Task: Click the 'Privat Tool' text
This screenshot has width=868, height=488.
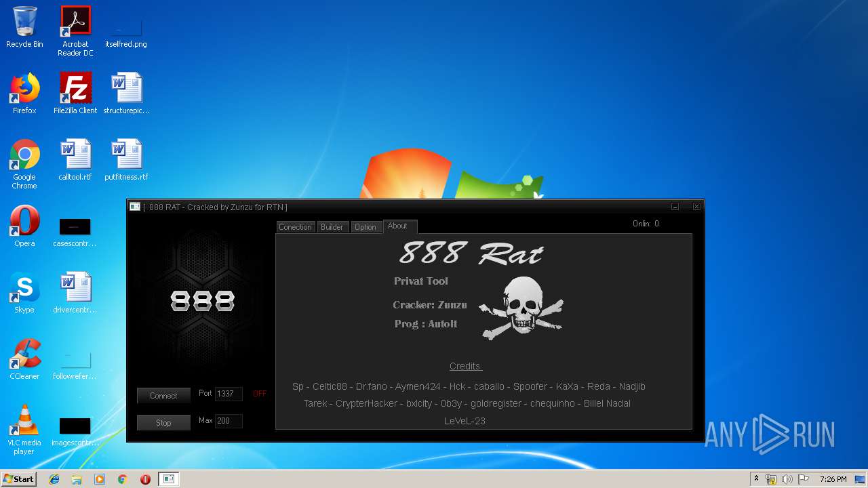Action: pos(421,281)
